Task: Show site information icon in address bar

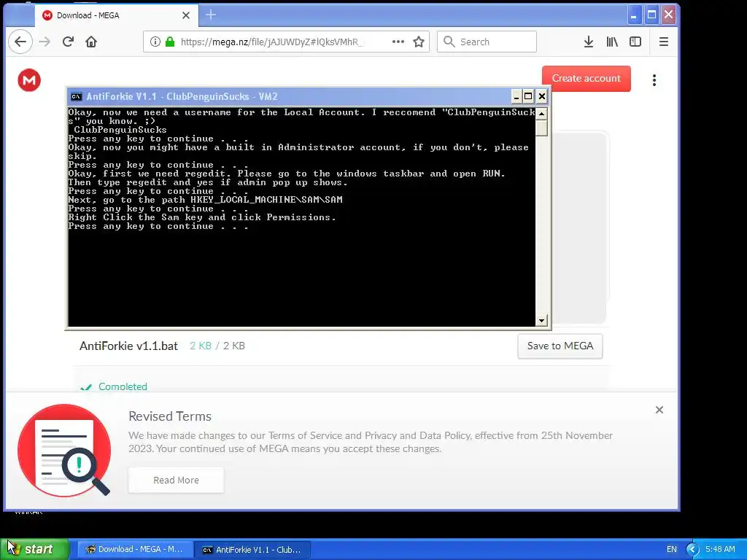Action: pyautogui.click(x=155, y=42)
